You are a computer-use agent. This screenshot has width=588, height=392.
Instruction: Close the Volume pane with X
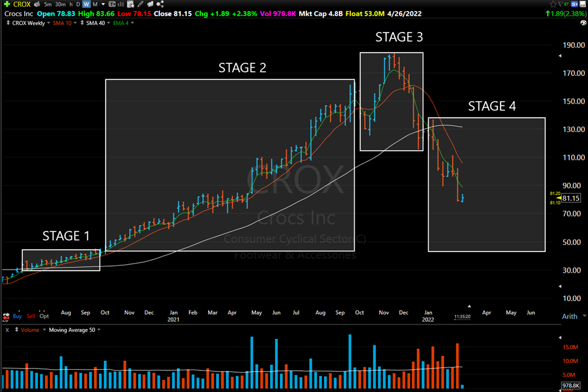(7, 330)
